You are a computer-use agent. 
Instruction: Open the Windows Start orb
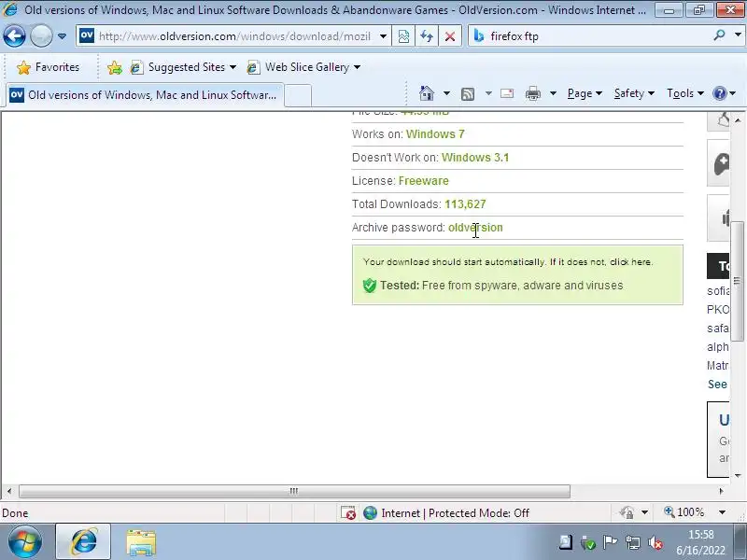(x=25, y=542)
